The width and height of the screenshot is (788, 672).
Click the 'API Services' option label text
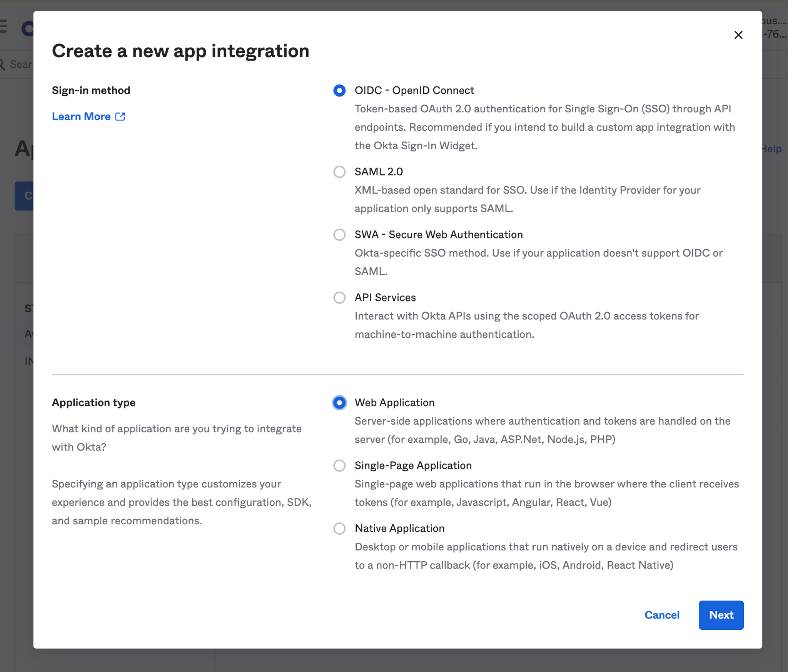click(x=385, y=298)
